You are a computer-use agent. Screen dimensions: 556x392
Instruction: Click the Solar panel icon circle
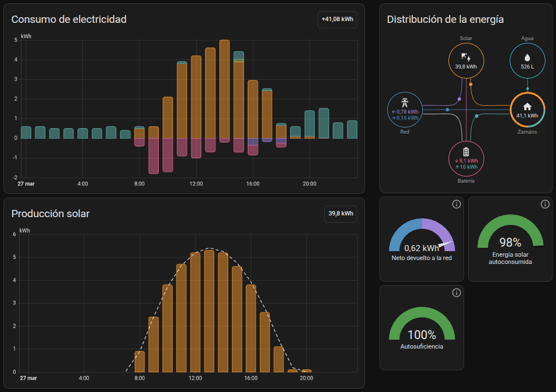pos(466,57)
